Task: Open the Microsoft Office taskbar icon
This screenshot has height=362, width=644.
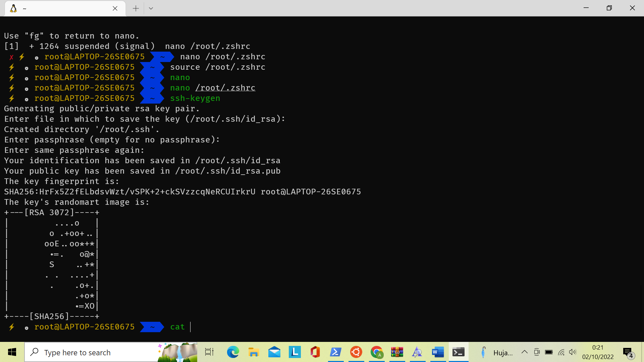Action: coord(315,352)
